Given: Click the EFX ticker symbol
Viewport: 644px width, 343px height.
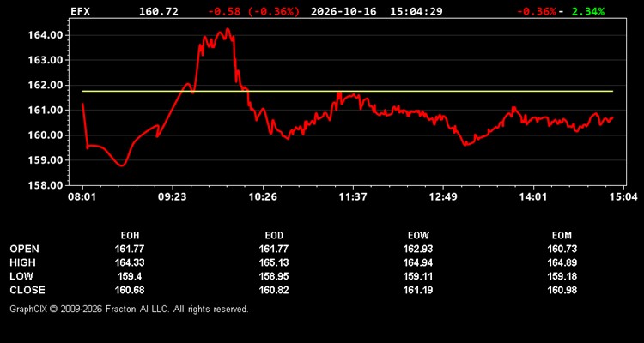Looking at the screenshot, I should (x=80, y=11).
